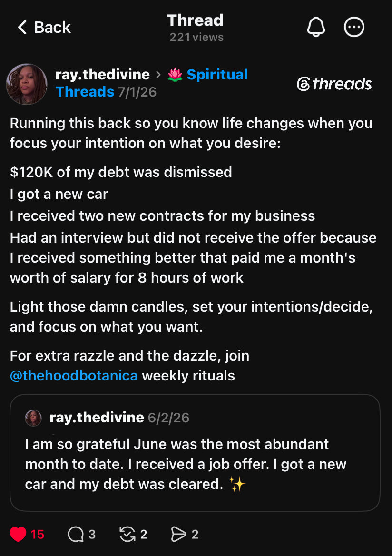Open replies via comment bubble icon
Viewport: 392px width, 556px height.
(76, 535)
